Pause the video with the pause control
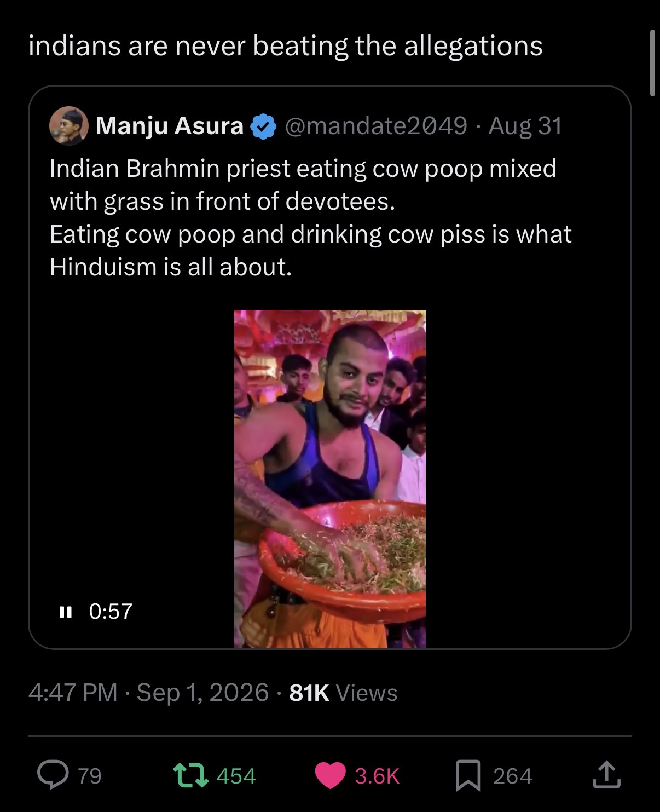 (x=65, y=612)
